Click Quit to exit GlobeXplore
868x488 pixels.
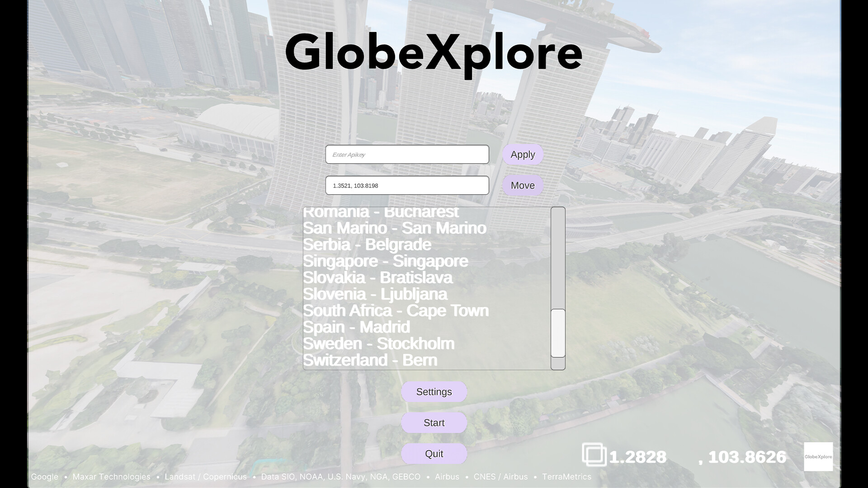434,453
